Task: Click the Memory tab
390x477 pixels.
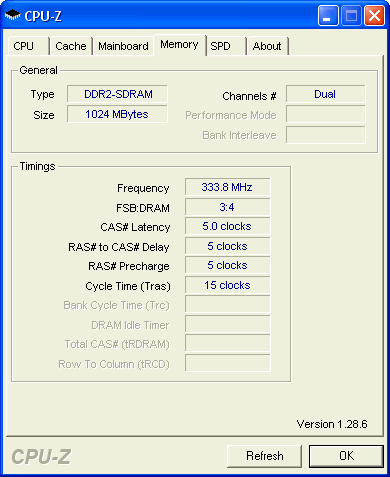Action: pos(179,45)
